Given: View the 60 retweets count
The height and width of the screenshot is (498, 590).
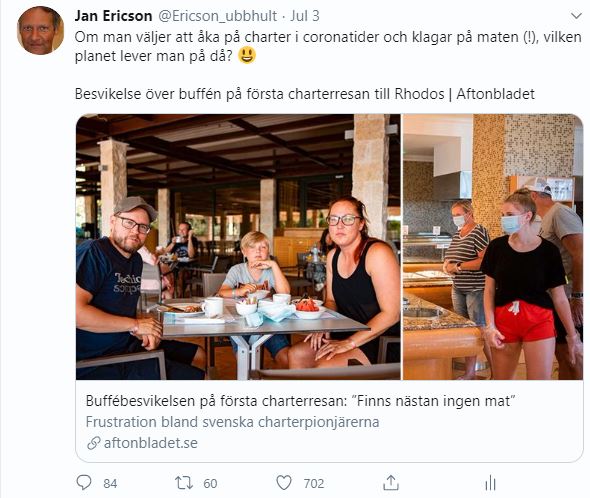Looking at the screenshot, I should point(210,483).
